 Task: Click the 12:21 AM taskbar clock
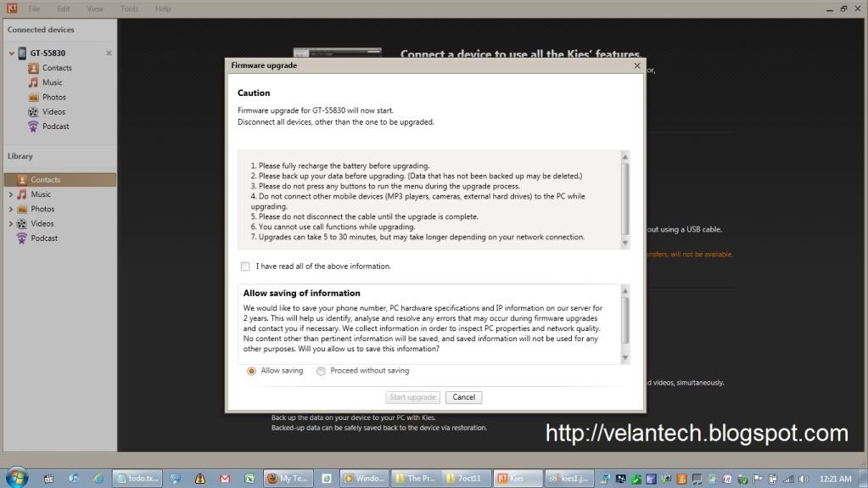[836, 480]
